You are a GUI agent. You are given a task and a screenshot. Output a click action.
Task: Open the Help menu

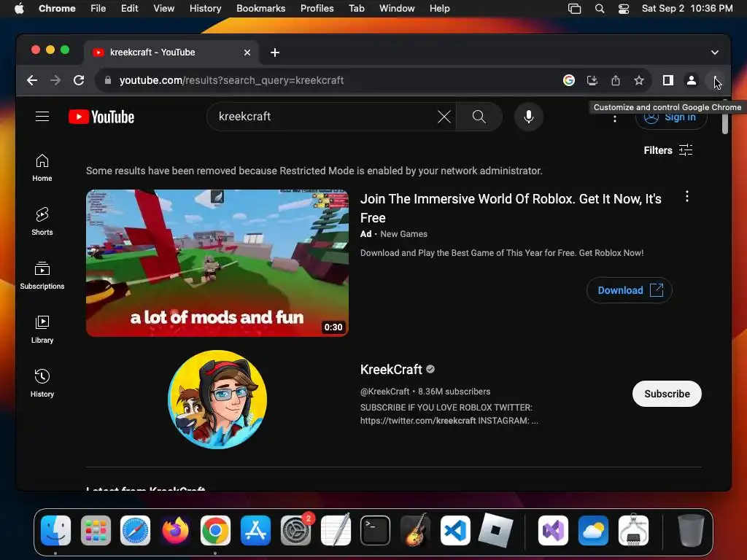439,9
